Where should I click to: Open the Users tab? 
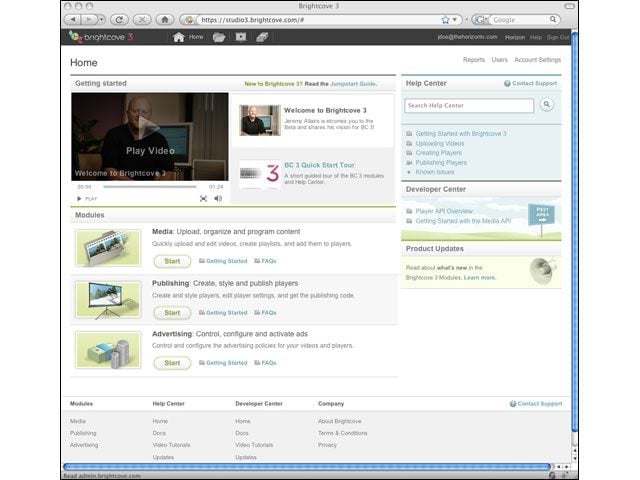[499, 60]
